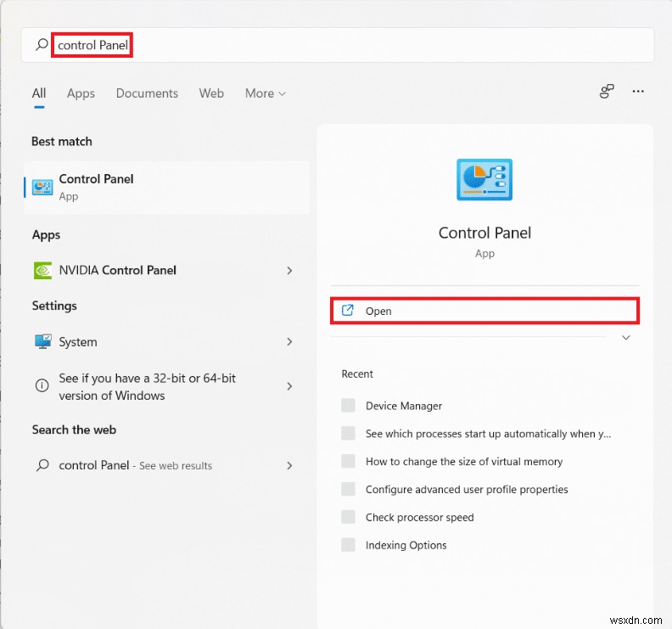Click the icon placeholder next to Device Manager
This screenshot has width=672, height=629.
coord(348,405)
